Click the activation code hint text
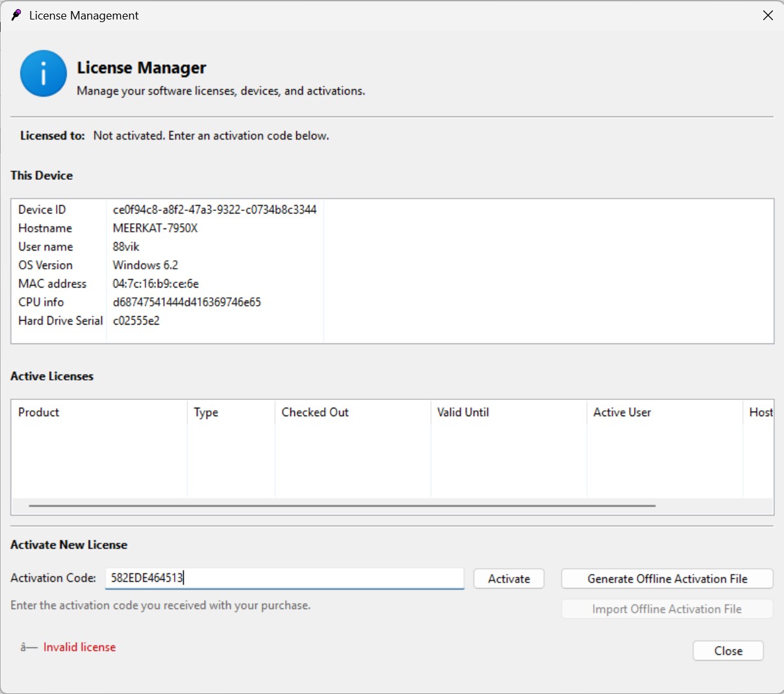 point(160,605)
